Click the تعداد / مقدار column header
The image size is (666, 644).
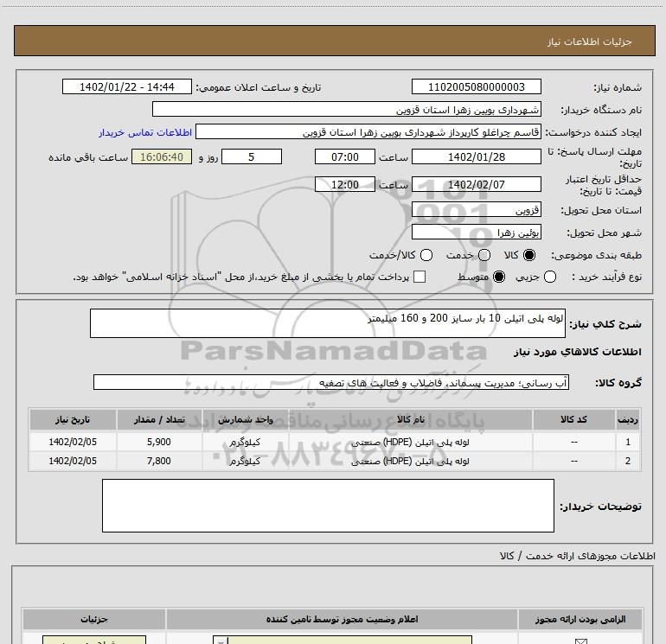159,419
